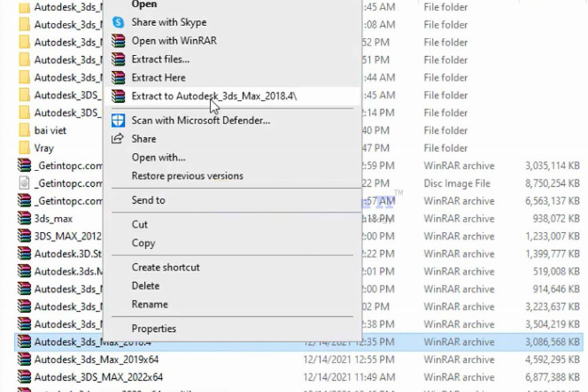Click the 1,233,007 KB size cell
The height and width of the screenshot is (392, 588).
click(x=552, y=237)
